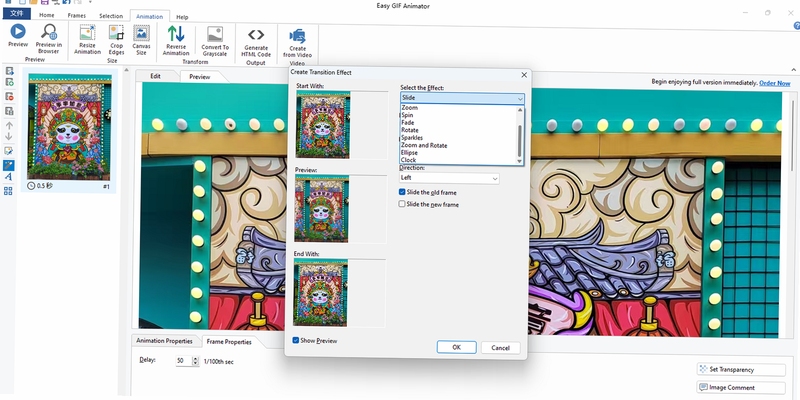
Task: Generate HTML Code for output
Action: 256,42
